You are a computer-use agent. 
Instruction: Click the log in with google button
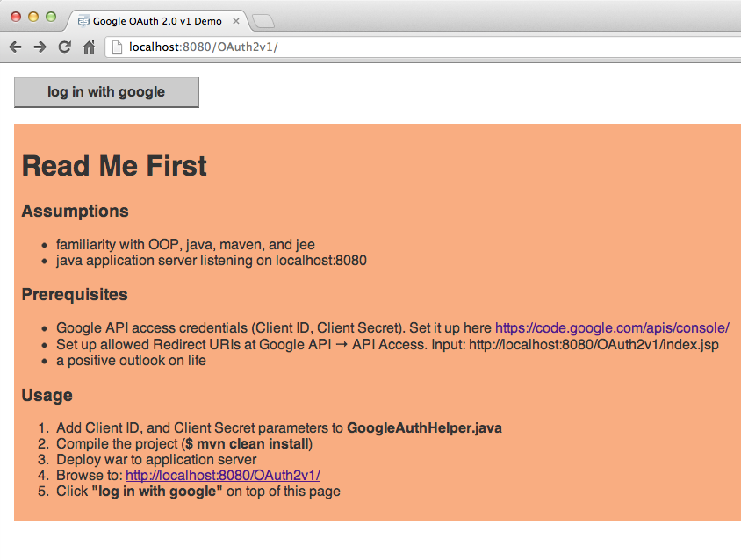[x=106, y=92]
